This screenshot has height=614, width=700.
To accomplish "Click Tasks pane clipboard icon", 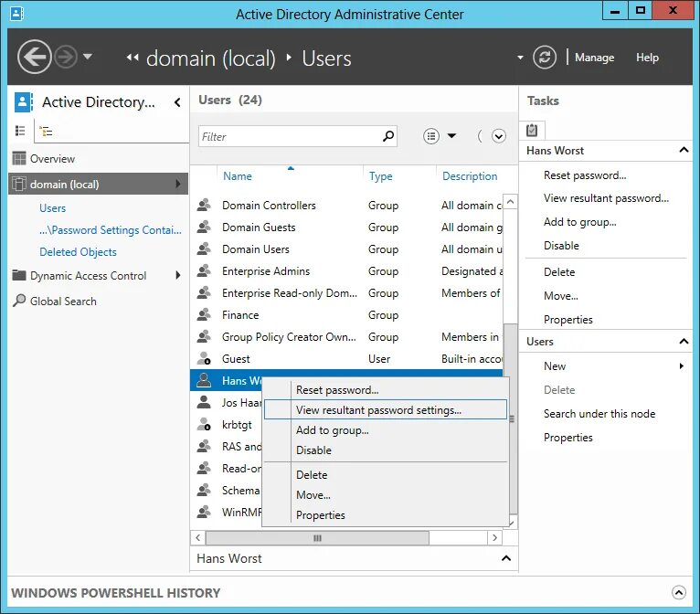I will click(x=532, y=130).
